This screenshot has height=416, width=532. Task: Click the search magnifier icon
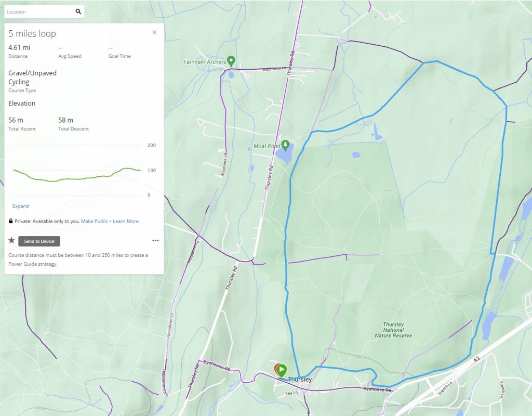[x=78, y=11]
